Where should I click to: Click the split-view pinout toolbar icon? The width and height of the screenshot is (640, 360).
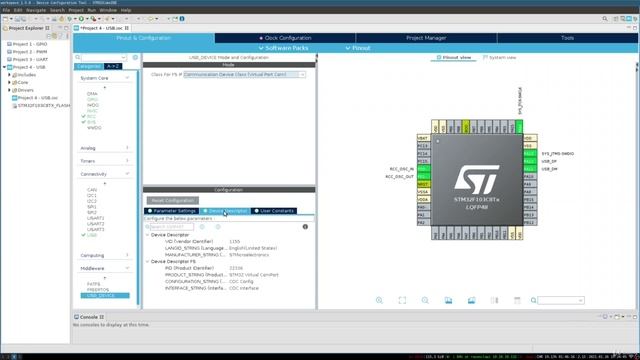click(494, 300)
